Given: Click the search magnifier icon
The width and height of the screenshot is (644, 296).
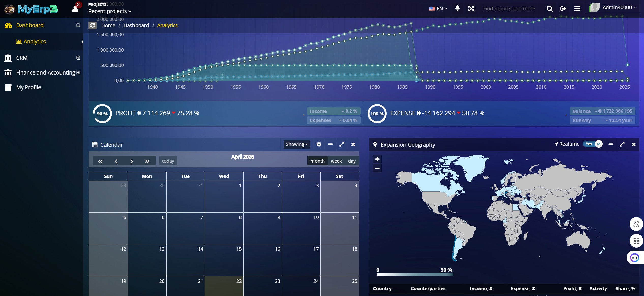Looking at the screenshot, I should tap(549, 8).
